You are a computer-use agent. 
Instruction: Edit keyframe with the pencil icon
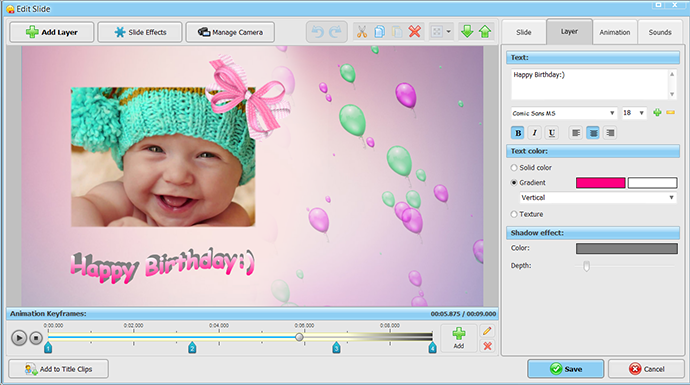tap(487, 331)
